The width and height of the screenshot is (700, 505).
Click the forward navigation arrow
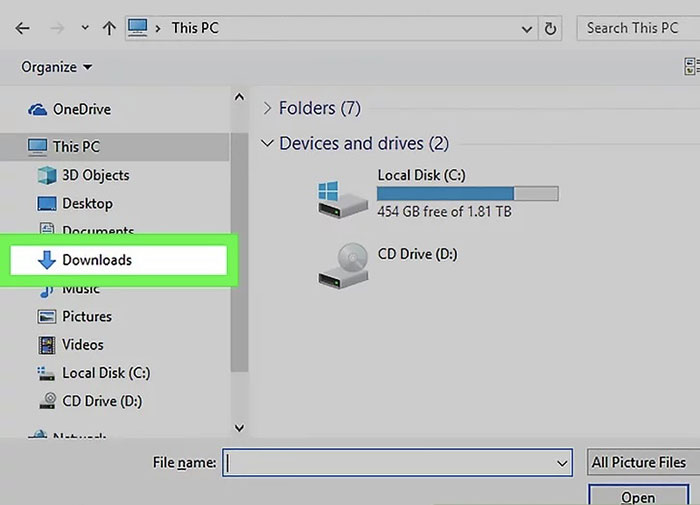(57, 29)
